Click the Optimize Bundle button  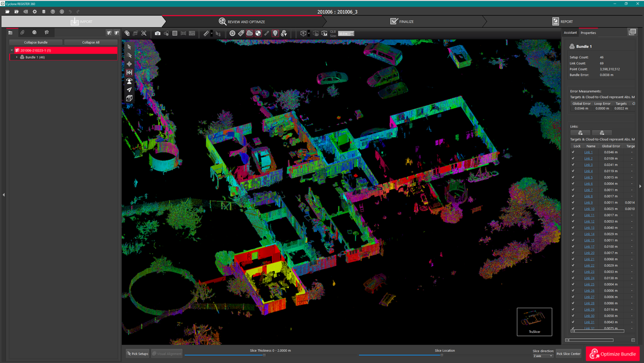612,354
